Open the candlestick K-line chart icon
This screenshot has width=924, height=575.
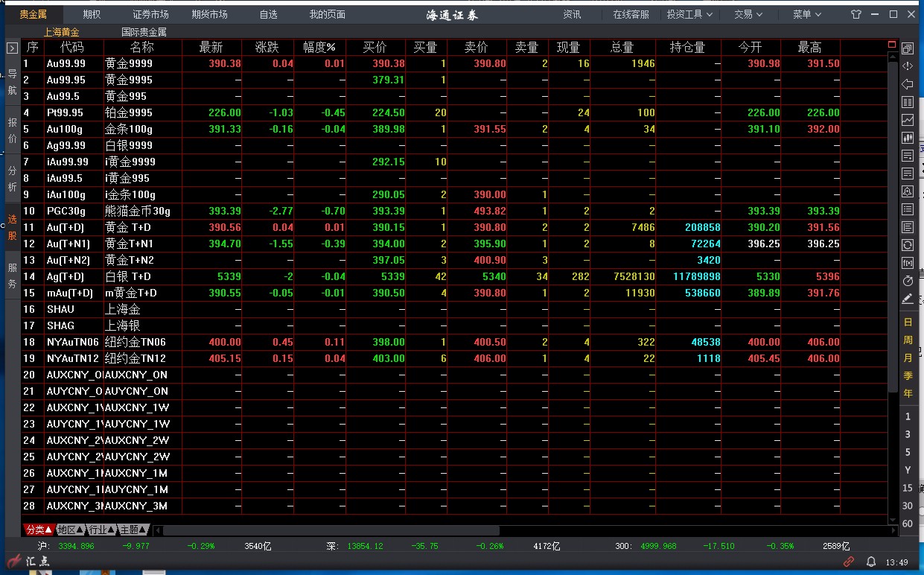coord(907,138)
